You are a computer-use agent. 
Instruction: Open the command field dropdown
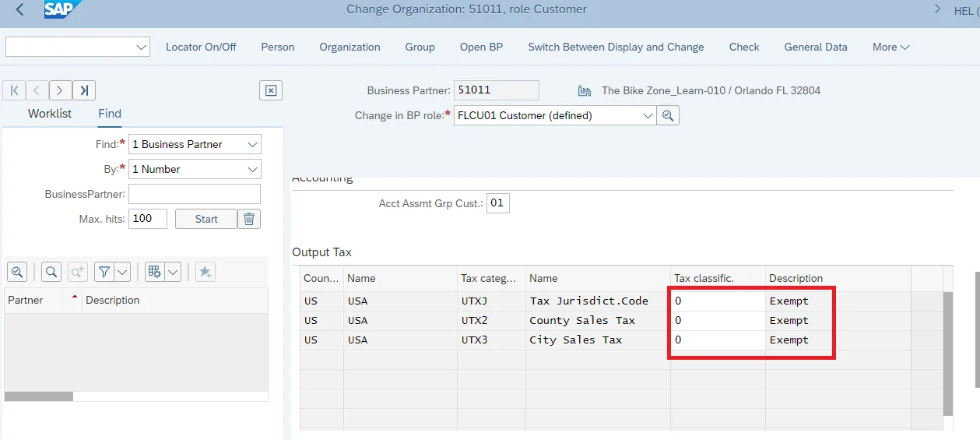pyautogui.click(x=142, y=47)
